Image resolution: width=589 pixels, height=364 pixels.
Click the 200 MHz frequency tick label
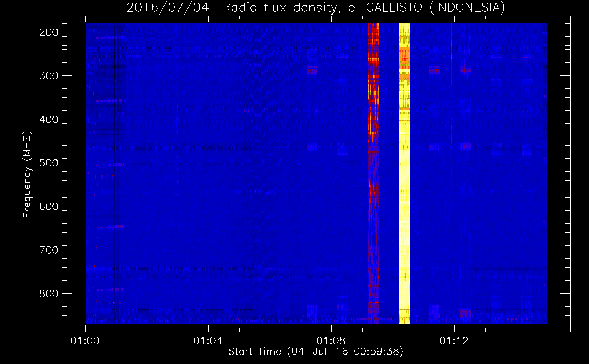[49, 32]
